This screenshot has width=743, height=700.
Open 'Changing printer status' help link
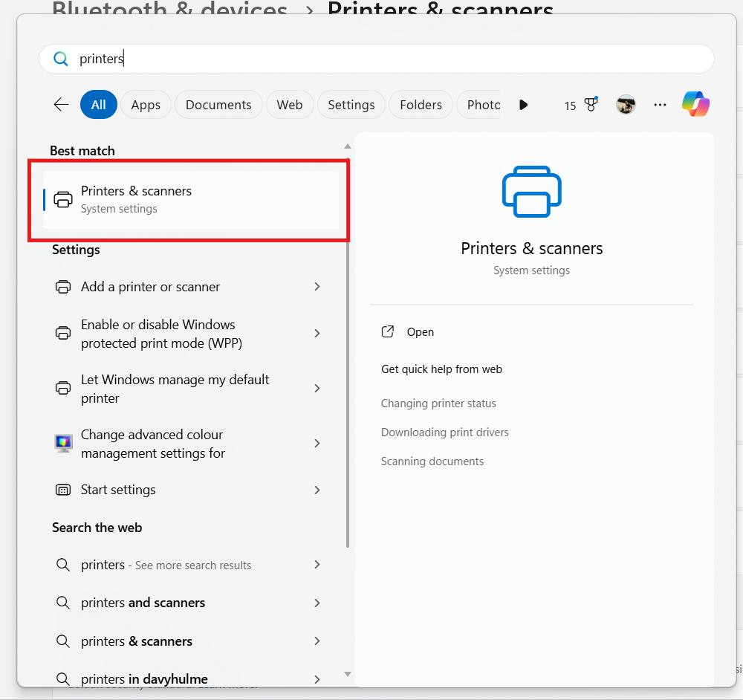pos(438,404)
